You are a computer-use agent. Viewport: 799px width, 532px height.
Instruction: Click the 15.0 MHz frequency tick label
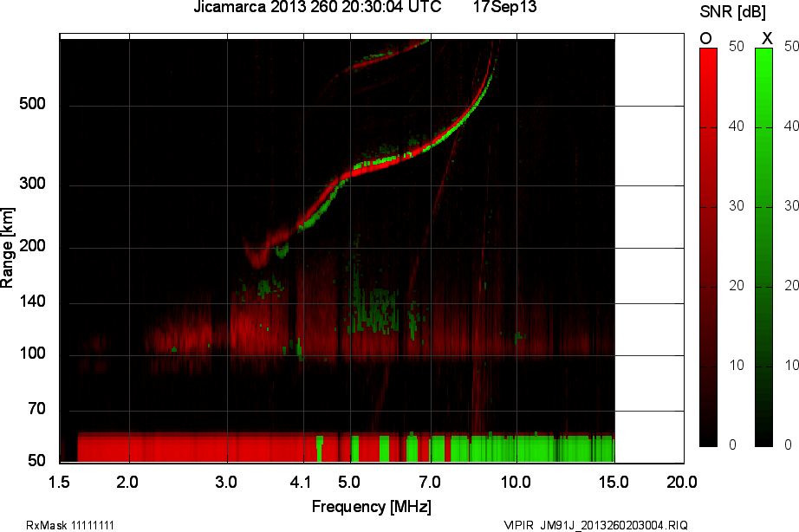point(614,482)
